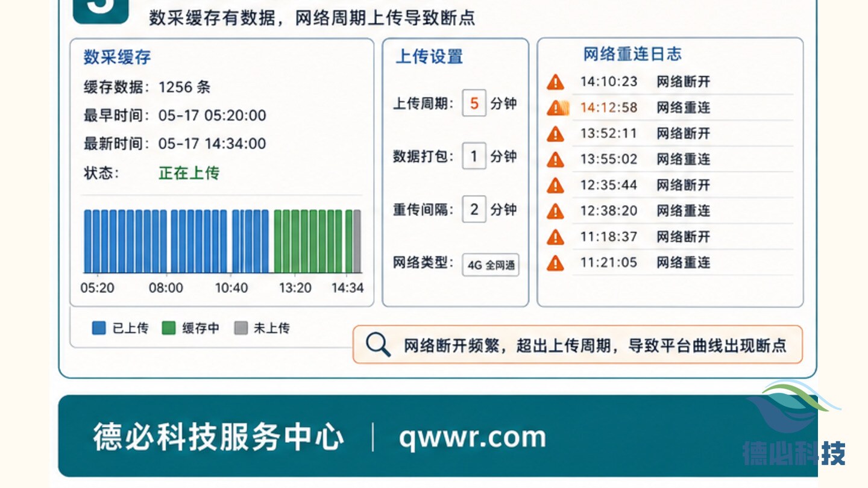Viewport: 868px width, 488px height.
Task: Open the 网络类型 box showing 4G 全网通
Action: [491, 265]
